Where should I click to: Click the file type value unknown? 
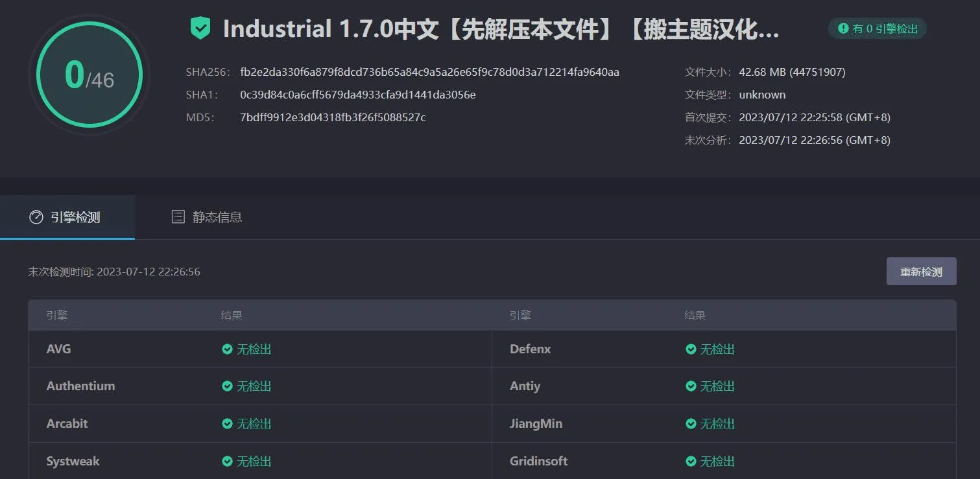coord(762,95)
